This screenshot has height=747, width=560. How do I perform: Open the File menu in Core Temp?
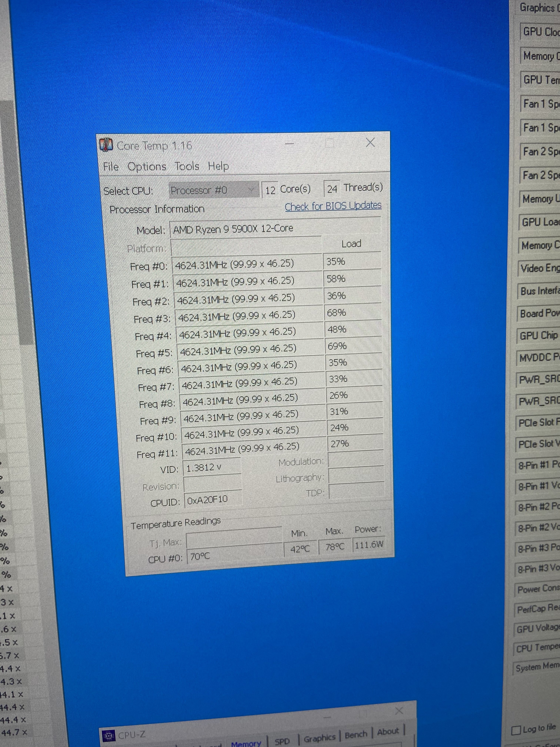(111, 167)
